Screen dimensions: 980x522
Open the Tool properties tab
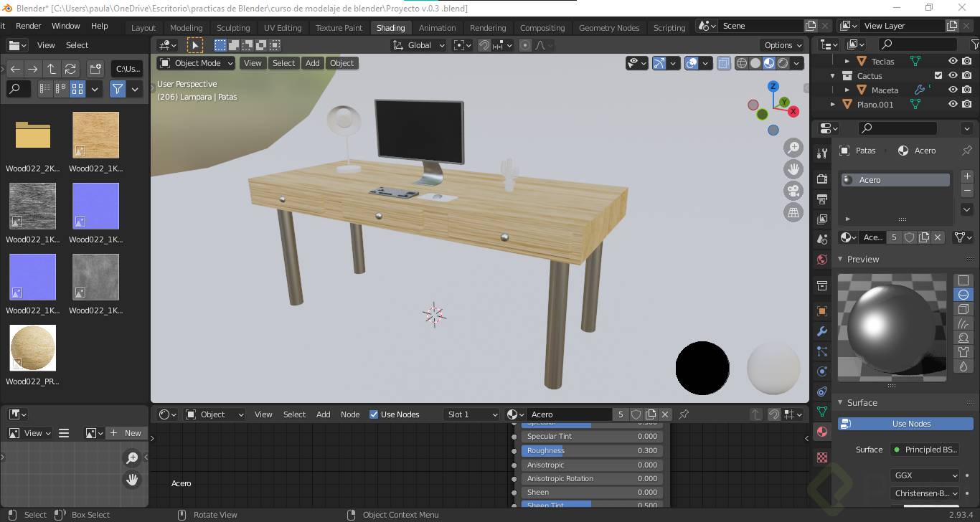[822, 153]
